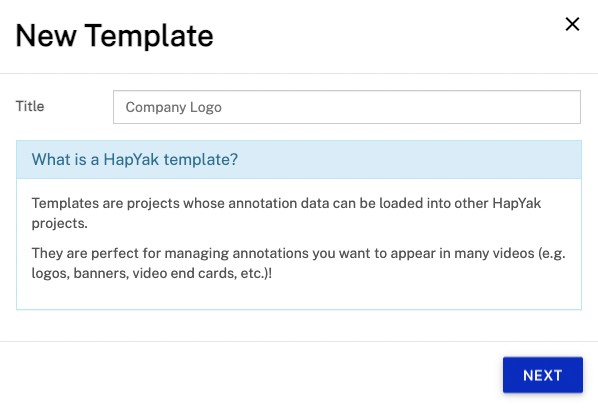Click the Templates are projects paragraph
598x408 pixels.
[286, 213]
